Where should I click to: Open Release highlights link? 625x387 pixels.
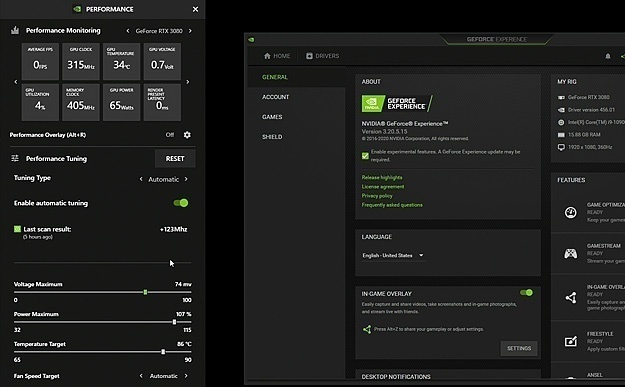[382, 177]
